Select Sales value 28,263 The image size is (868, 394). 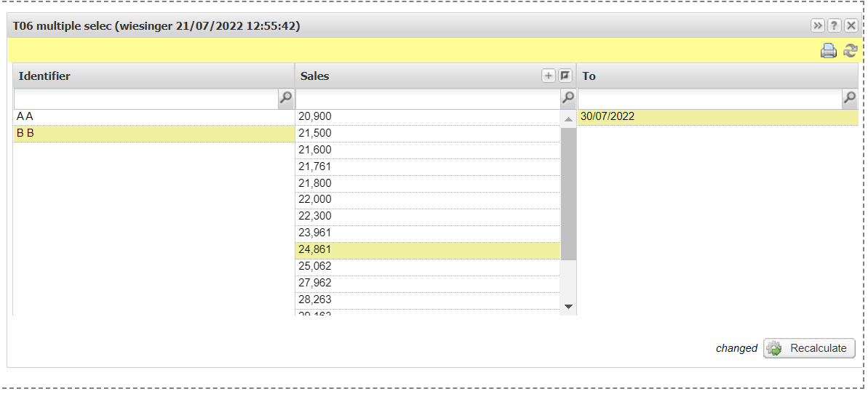coord(428,299)
